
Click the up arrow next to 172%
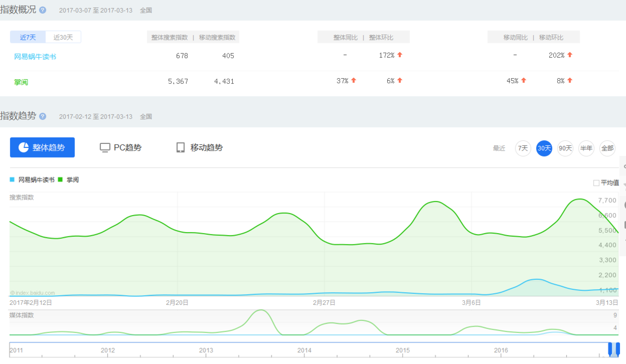click(400, 55)
